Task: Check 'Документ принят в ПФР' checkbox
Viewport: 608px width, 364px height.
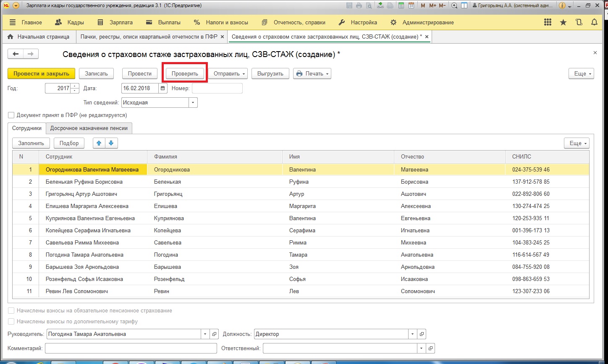Action: 11,115
